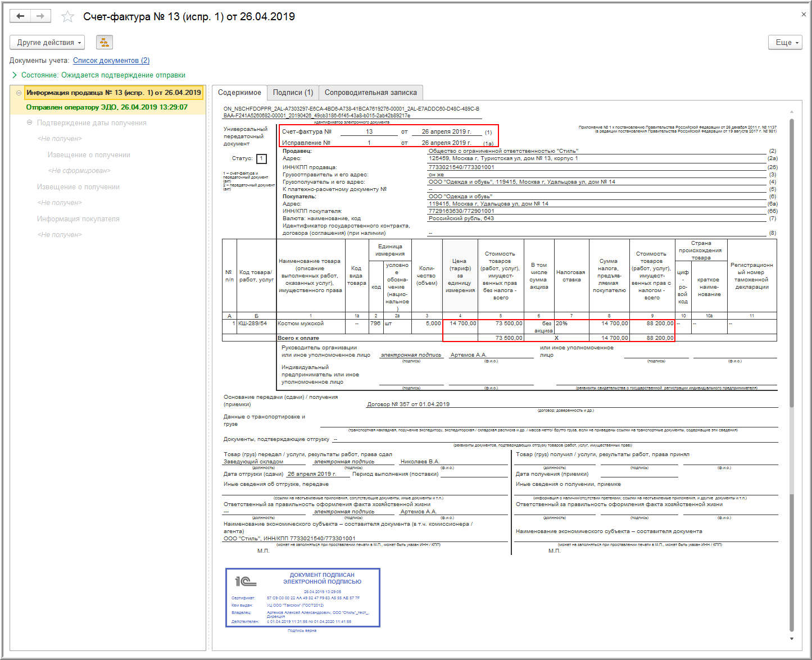
Task: Collapse the Подтверждение даты получения node
Action: tap(30, 122)
